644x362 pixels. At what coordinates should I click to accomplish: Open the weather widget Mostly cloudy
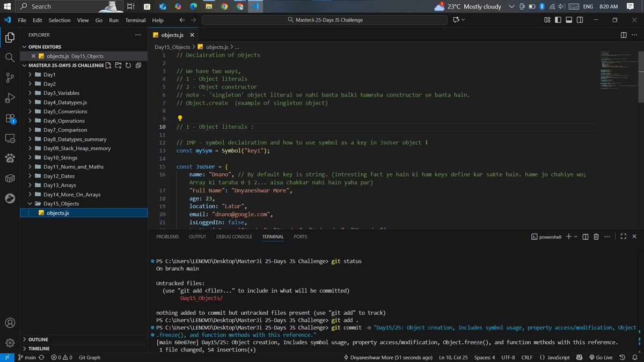(468, 6)
